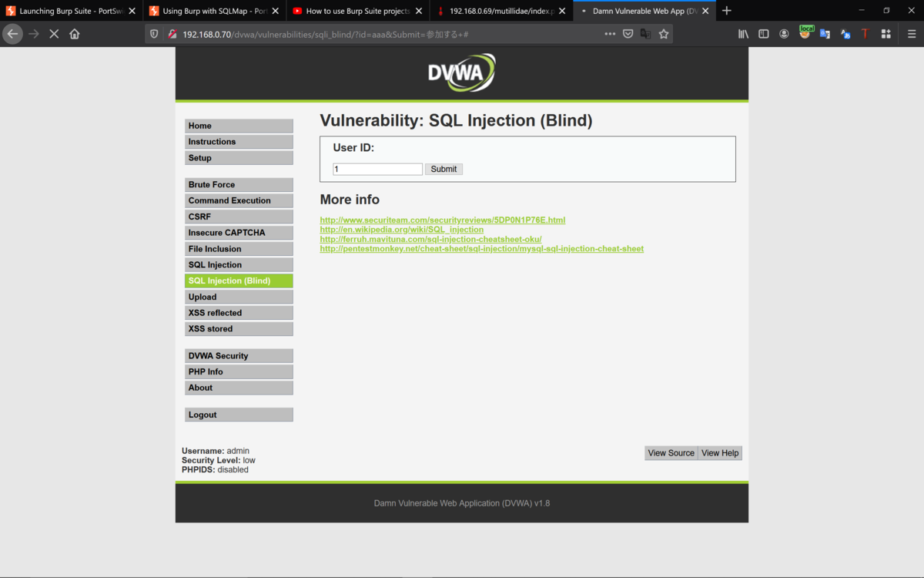The height and width of the screenshot is (578, 924).
Task: Click the red T extension icon
Action: coord(865,34)
